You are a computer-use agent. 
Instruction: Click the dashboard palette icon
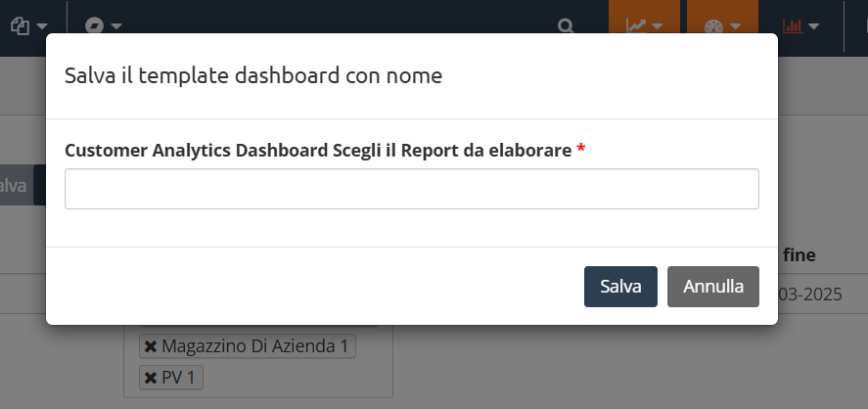[x=712, y=26]
